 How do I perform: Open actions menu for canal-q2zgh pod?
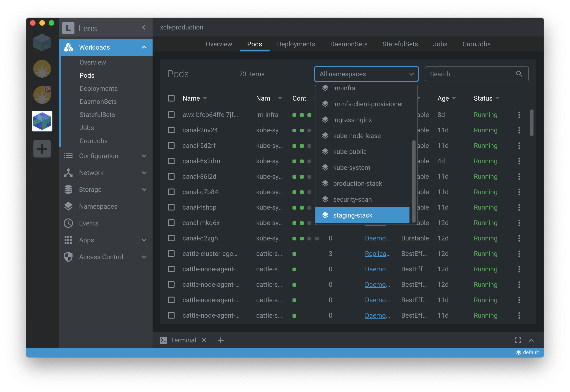click(519, 238)
